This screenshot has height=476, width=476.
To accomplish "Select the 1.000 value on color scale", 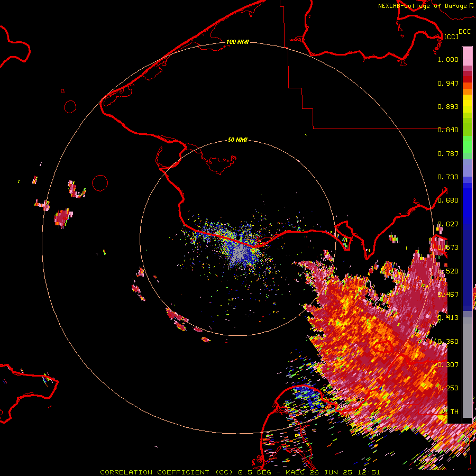I will [448, 59].
